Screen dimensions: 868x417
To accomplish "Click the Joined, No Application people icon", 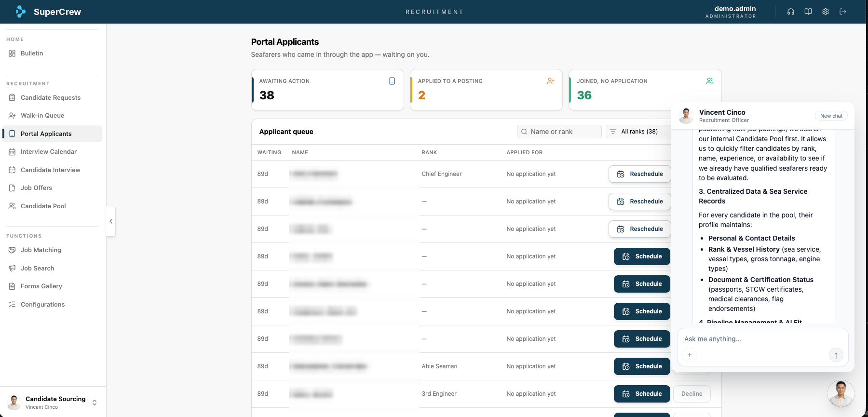I will 710,81.
